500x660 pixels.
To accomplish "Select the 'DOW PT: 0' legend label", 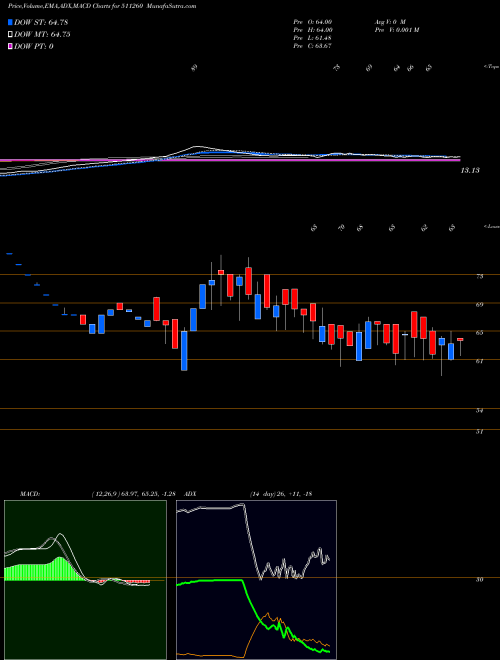I will pos(33,46).
